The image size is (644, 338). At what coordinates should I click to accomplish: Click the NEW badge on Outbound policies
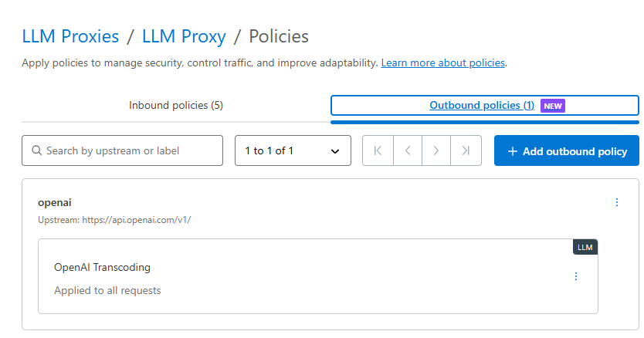pyautogui.click(x=552, y=106)
